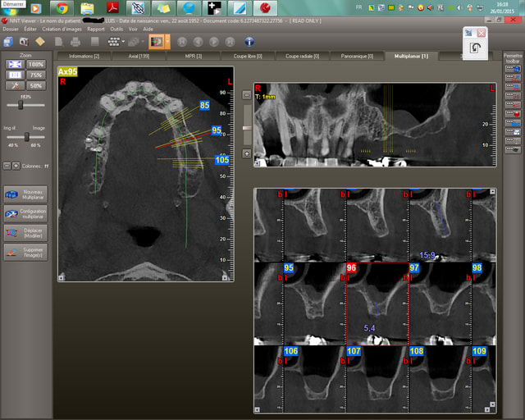Click the plus button below panoramic slider
The width and height of the screenshot is (525, 420).
click(246, 153)
